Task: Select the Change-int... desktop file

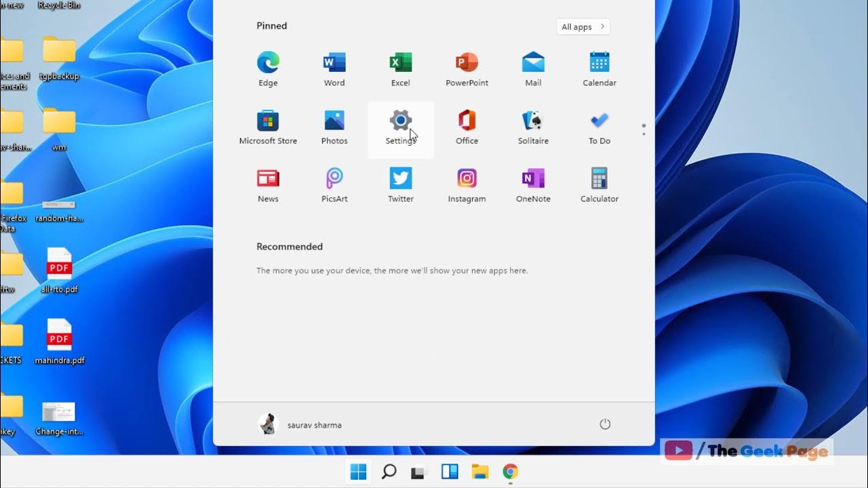Action: coord(59,418)
